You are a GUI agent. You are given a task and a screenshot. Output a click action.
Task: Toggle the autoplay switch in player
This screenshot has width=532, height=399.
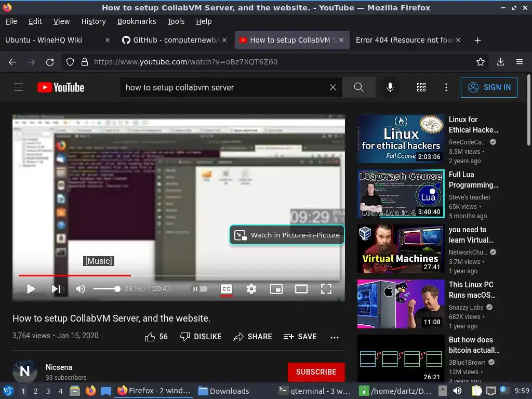tap(200, 289)
